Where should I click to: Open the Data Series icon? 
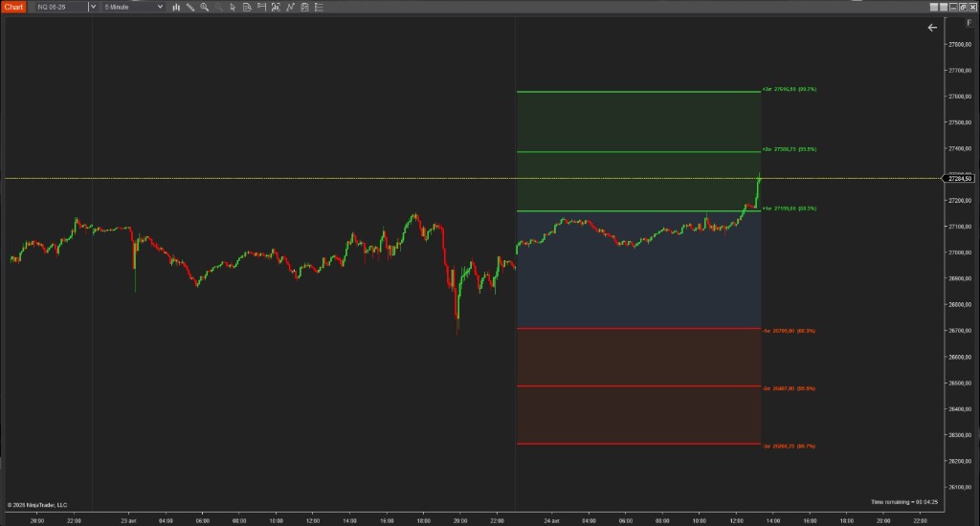pos(277,7)
